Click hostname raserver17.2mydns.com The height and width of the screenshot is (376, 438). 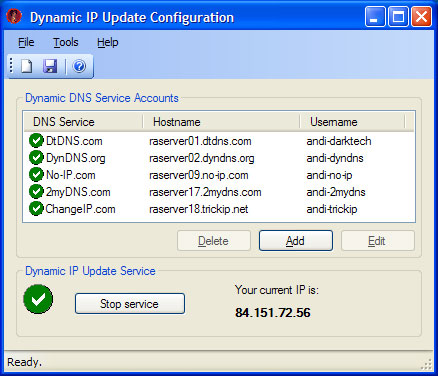205,192
